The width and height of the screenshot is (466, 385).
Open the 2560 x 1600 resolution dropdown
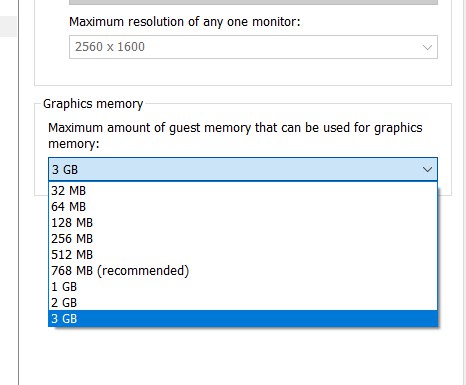point(253,47)
